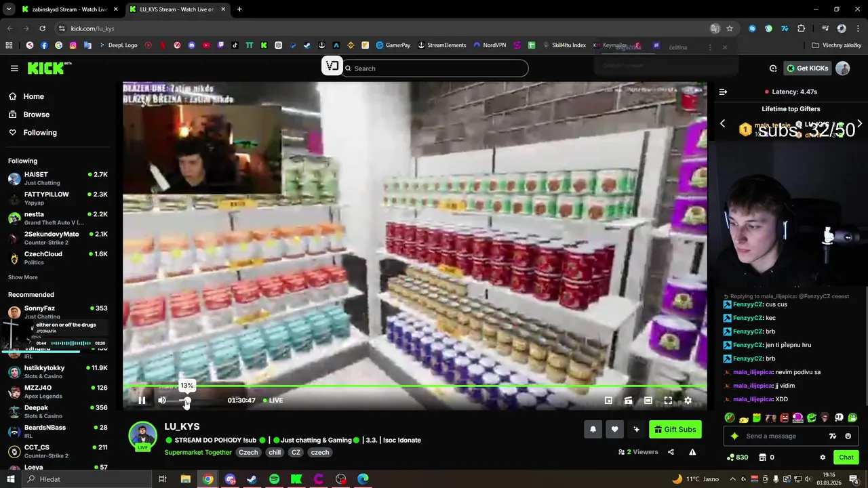Screen dimensions: 868x488
Task: Open a new browser tab
Action: click(x=239, y=9)
